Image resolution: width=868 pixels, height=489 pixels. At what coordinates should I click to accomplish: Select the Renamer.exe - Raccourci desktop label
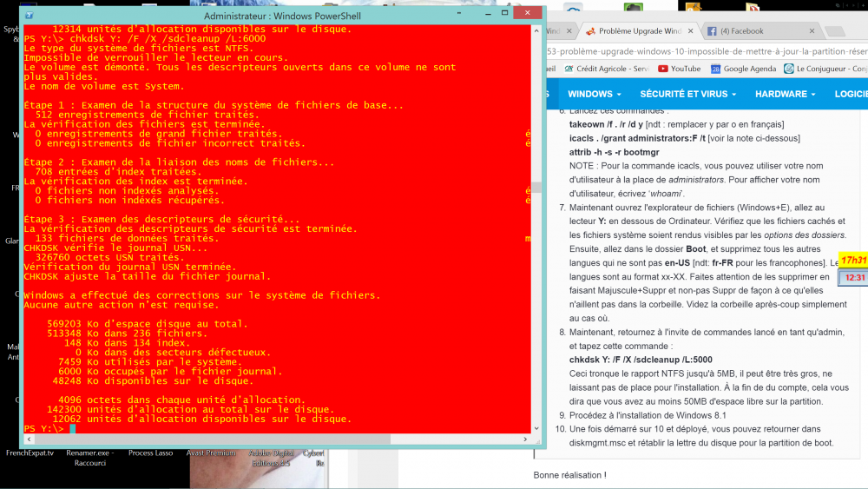[90, 458]
